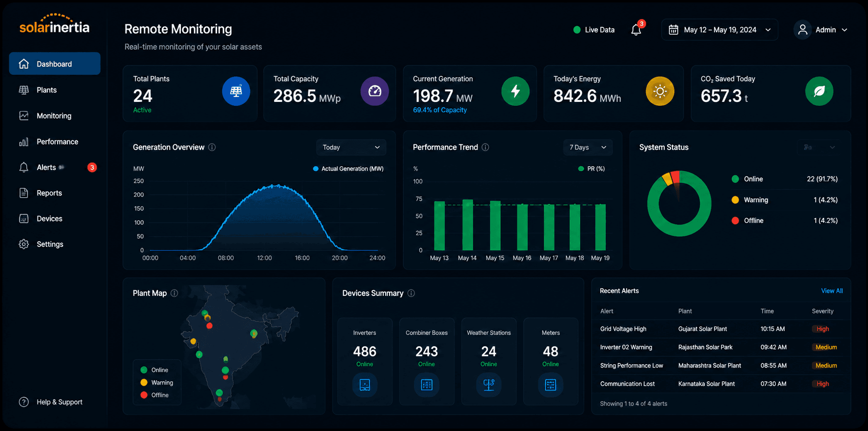Viewport: 868px width, 431px height.
Task: Open the 7 Days dropdown in Performance Trend
Action: tap(588, 147)
